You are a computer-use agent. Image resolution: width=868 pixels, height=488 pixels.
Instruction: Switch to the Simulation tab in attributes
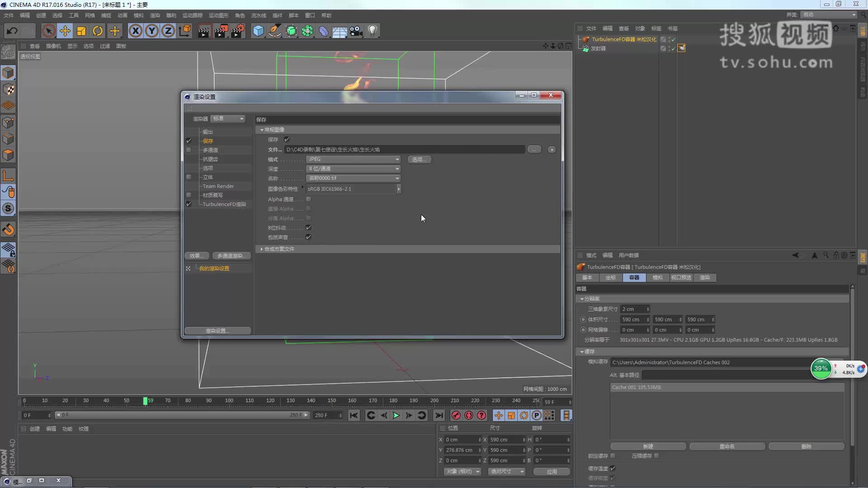click(x=658, y=277)
